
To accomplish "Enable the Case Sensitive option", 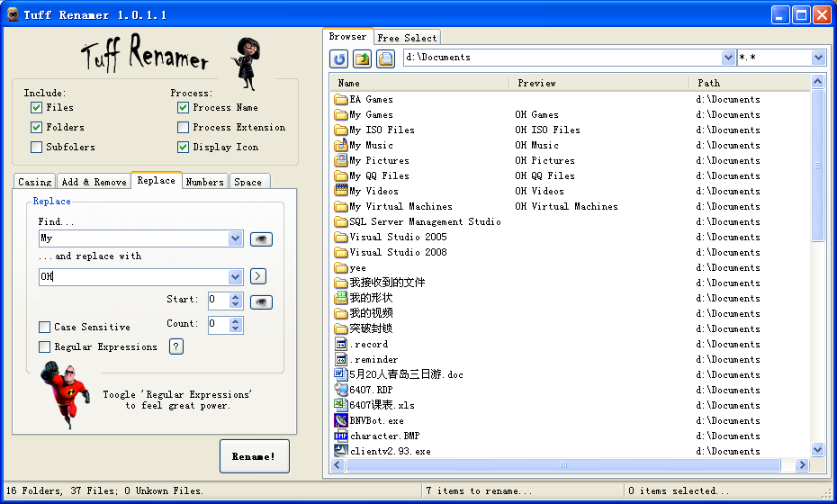I will click(x=45, y=327).
